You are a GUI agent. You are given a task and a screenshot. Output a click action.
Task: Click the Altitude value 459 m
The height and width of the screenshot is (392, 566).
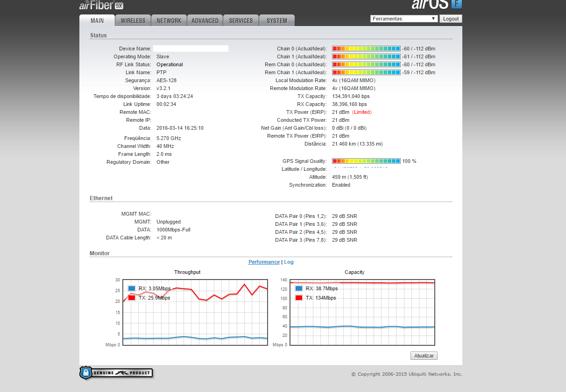[x=350, y=177]
